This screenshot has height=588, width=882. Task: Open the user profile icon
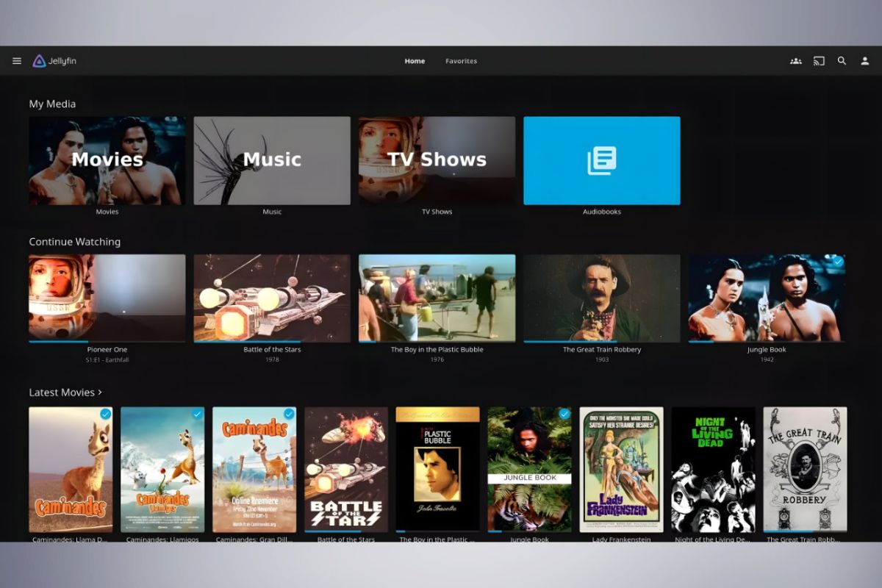coord(865,61)
